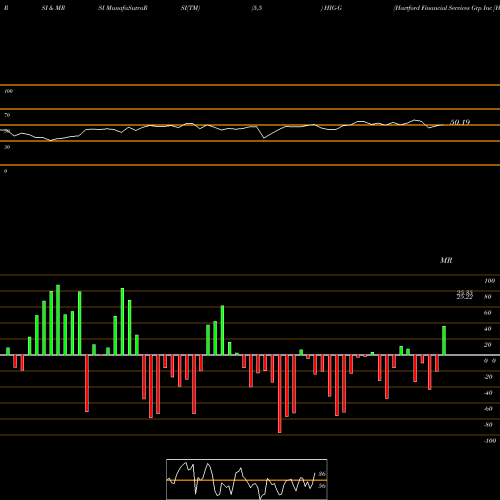Select the final green bar in MR histogram
Screen dimensions: 500x500
click(x=444, y=341)
